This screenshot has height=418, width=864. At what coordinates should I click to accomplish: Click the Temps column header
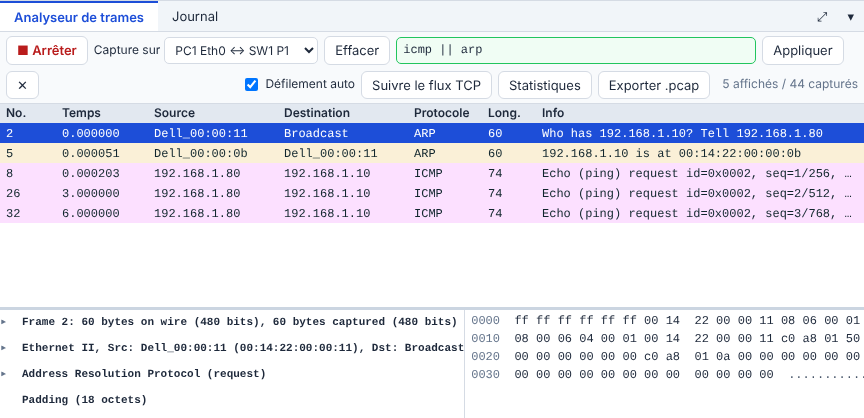point(81,113)
